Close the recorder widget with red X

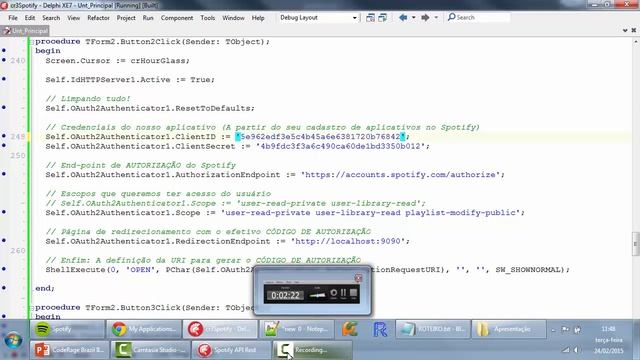click(x=358, y=278)
